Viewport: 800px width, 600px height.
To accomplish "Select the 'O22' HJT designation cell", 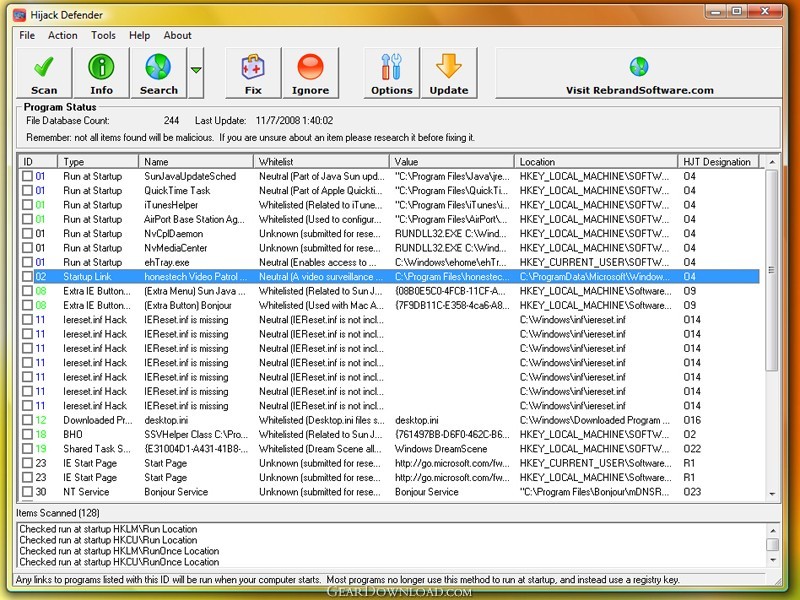I will tap(692, 449).
